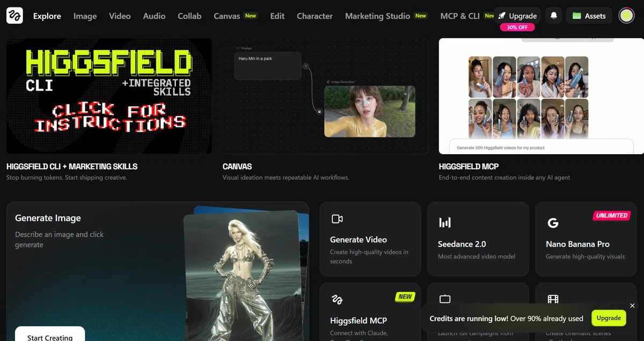Open the Higgsfield MCP preview thumbnail
Image resolution: width=644 pixels, height=341 pixels.
click(541, 96)
